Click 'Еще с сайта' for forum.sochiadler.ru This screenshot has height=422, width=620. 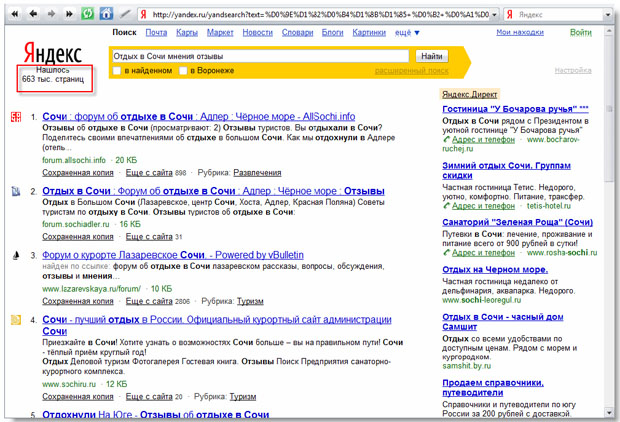coord(149,237)
